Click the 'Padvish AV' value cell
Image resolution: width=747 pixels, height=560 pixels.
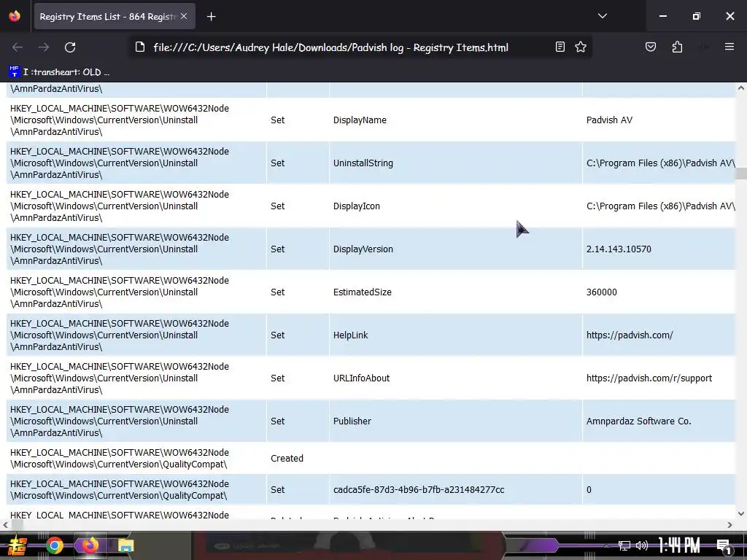tap(659, 120)
